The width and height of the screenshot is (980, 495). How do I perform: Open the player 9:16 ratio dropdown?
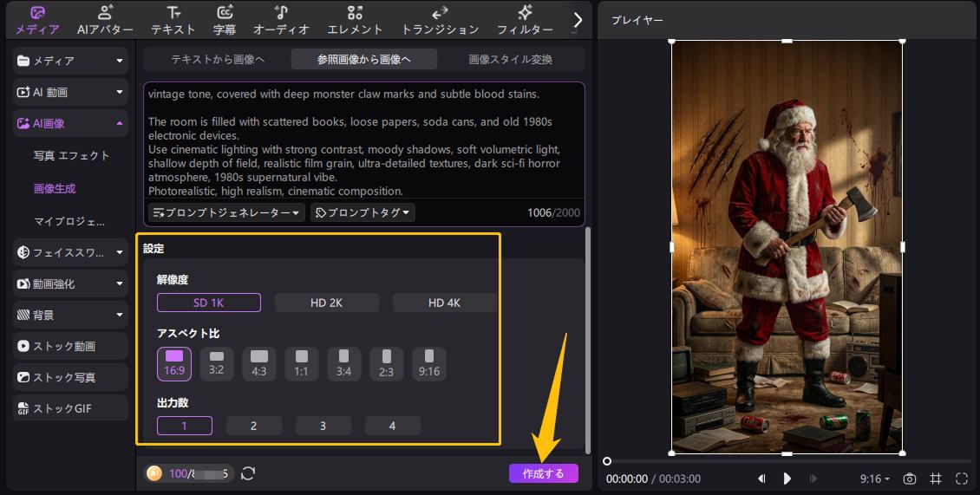(874, 479)
